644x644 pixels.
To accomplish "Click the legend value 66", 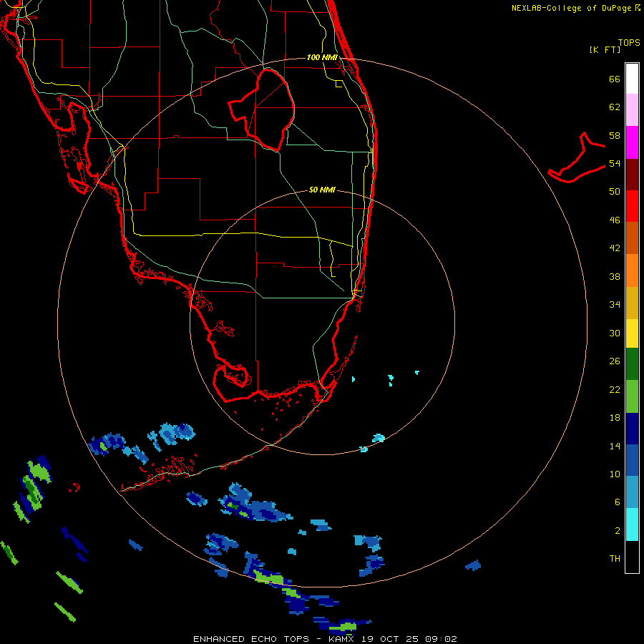I will point(615,79).
